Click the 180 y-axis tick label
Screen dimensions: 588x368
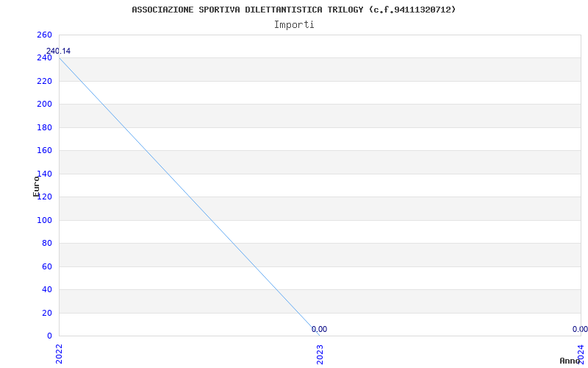click(x=44, y=127)
